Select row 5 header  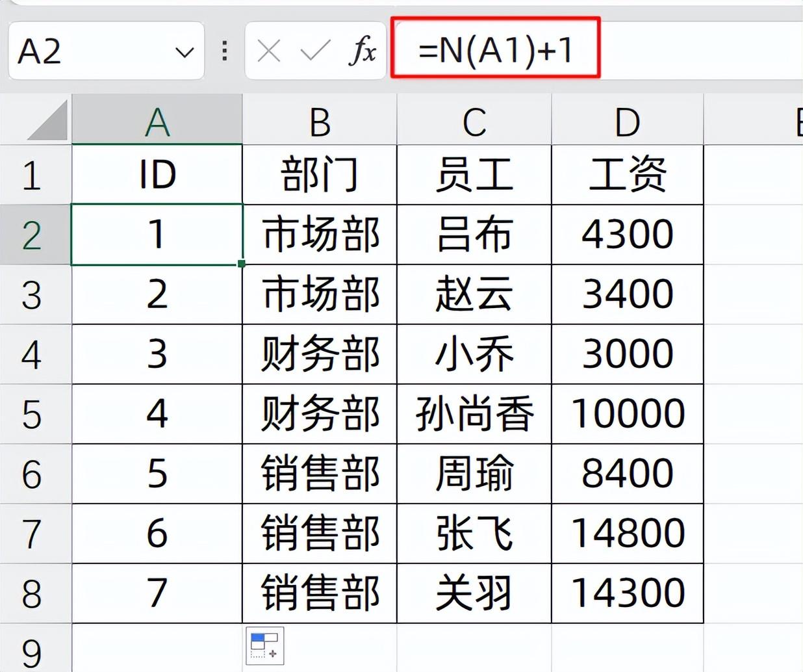(x=35, y=414)
